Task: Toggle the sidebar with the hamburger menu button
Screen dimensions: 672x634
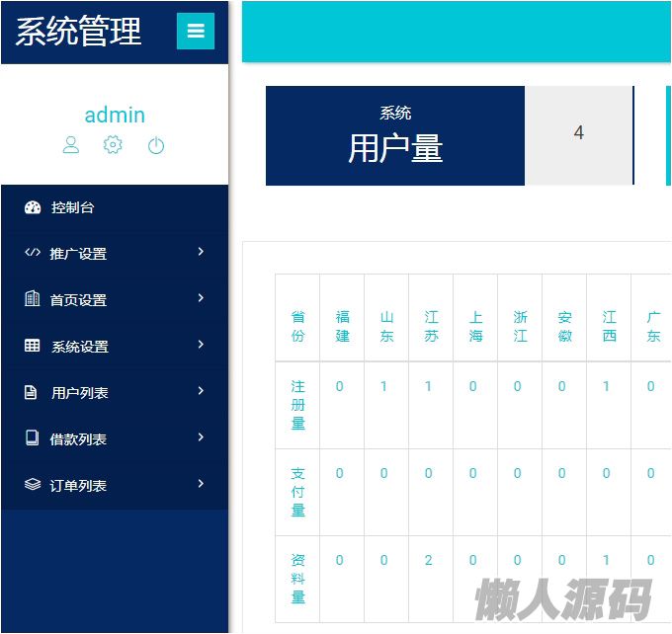Action: 196,31
